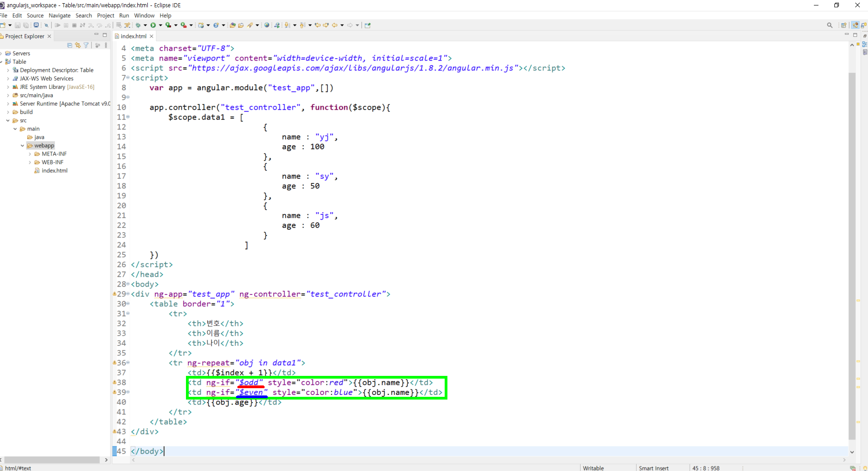The width and height of the screenshot is (868, 471).
Task: Click the Pin Editor toolbar icon
Action: (367, 25)
